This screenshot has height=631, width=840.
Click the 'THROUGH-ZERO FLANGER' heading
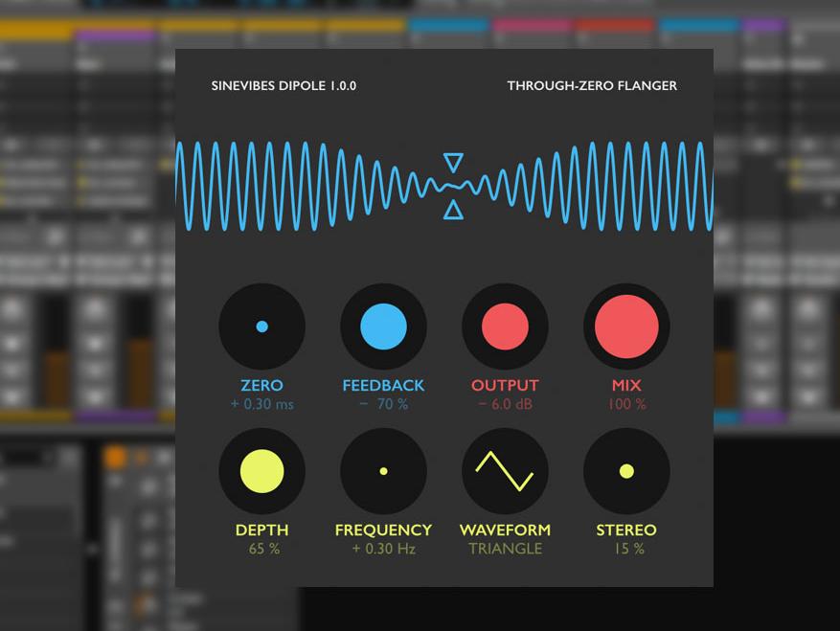(x=592, y=86)
